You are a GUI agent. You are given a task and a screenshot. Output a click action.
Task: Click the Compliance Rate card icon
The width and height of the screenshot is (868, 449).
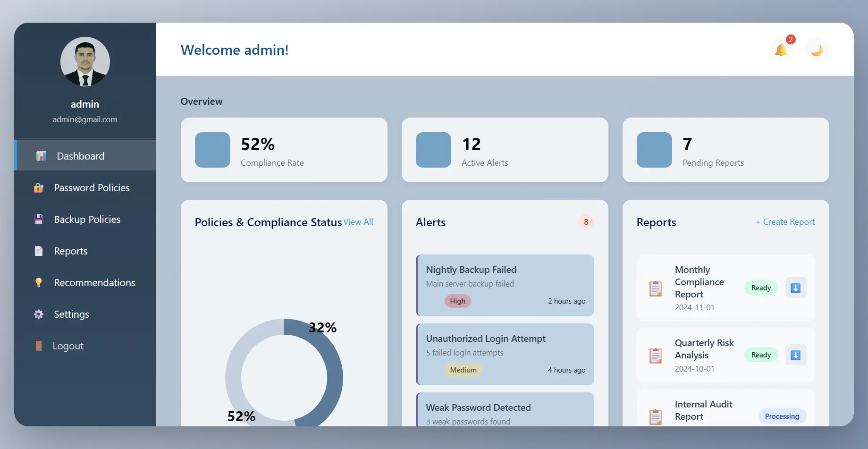(212, 150)
